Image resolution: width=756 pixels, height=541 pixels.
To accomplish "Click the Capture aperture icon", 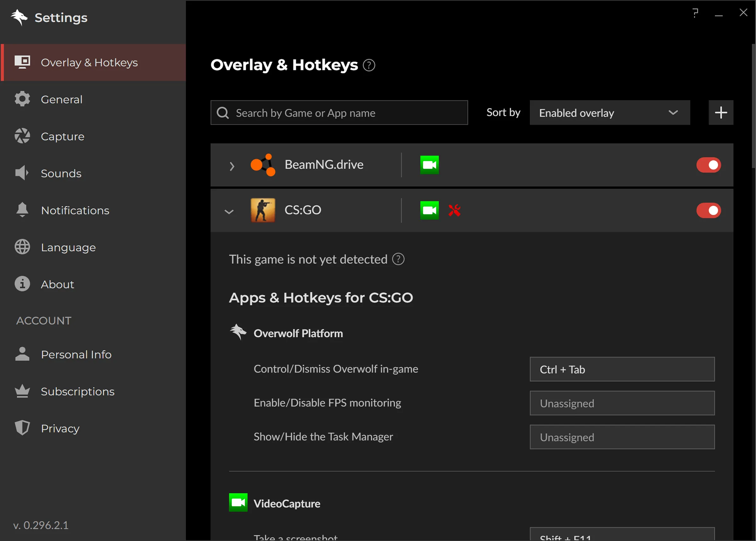I will click(x=22, y=136).
